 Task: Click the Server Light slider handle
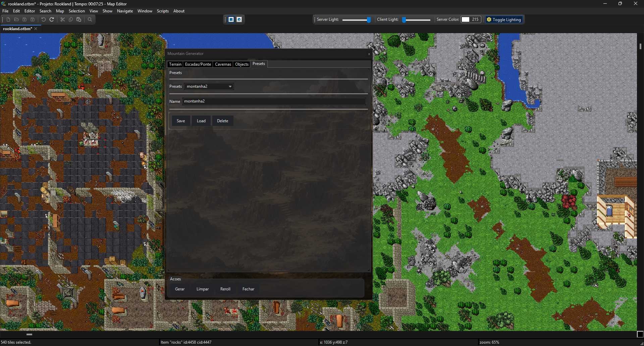(369, 20)
